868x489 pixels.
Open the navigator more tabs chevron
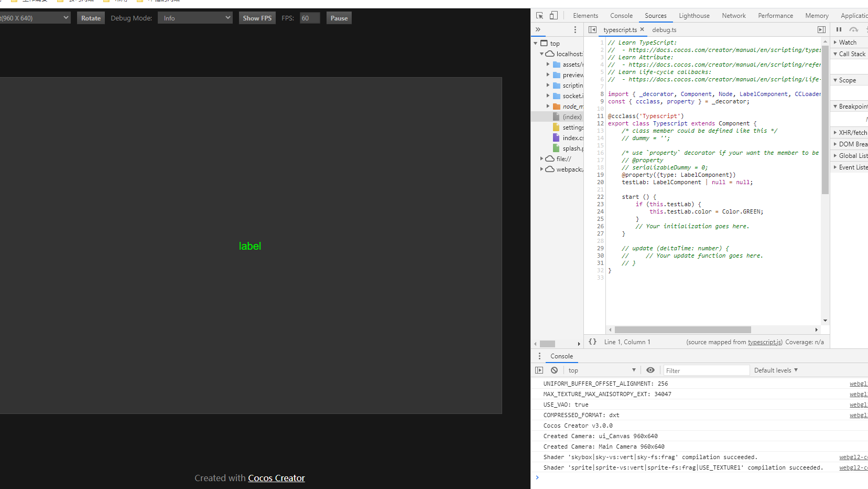click(x=538, y=29)
